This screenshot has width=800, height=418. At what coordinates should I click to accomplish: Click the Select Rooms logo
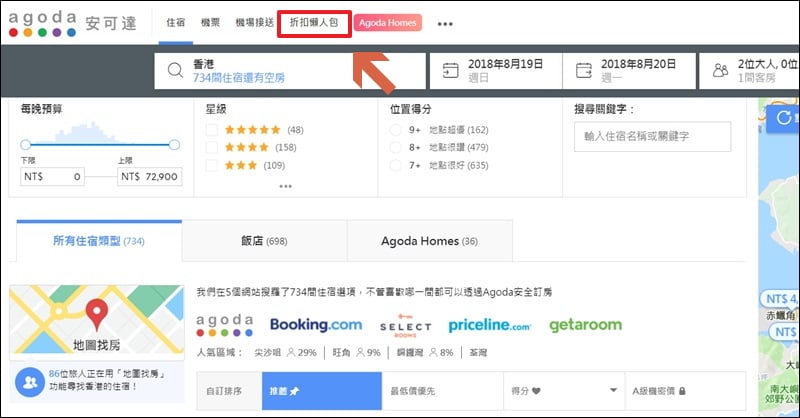406,326
